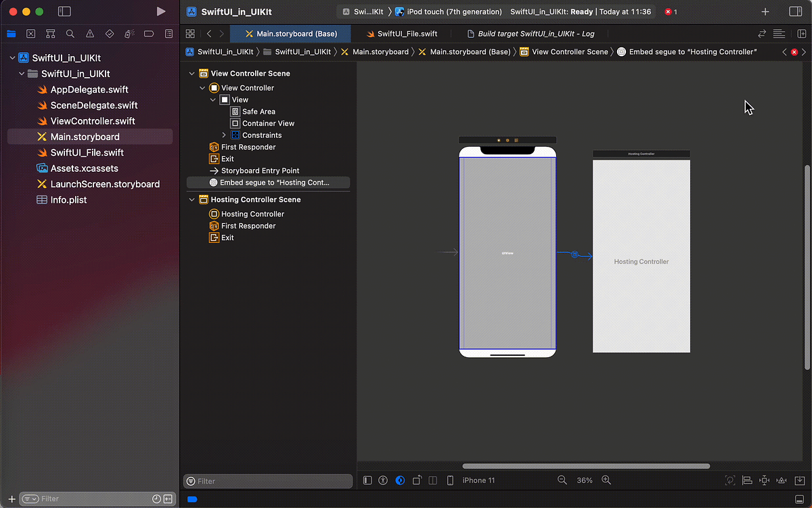Screen dimensions: 812x508
Task: Collapse the Hosting Controller Scene
Action: pyautogui.click(x=191, y=200)
